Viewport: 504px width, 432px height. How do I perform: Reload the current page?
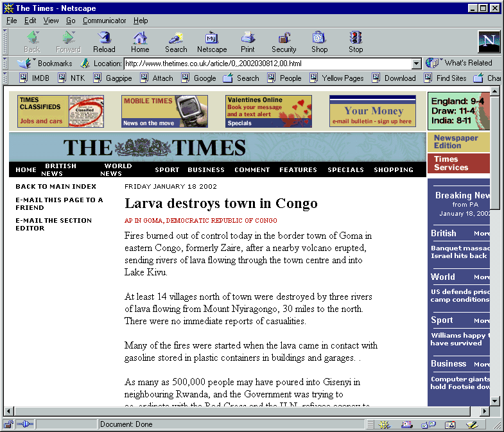(104, 39)
